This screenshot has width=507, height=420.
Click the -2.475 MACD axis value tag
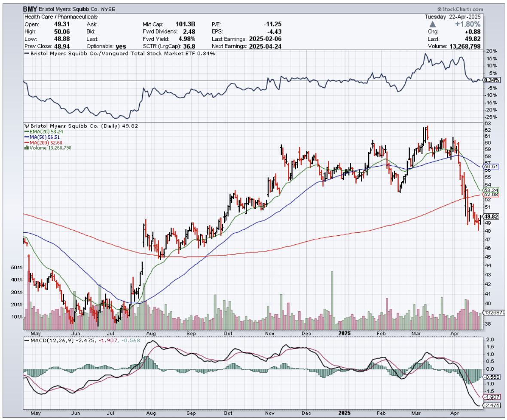point(491,405)
